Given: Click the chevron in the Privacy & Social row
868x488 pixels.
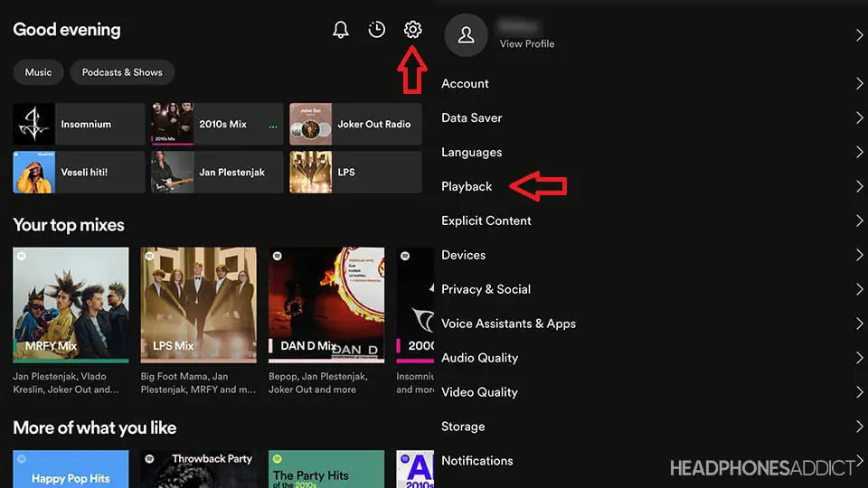Looking at the screenshot, I should pyautogui.click(x=859, y=289).
